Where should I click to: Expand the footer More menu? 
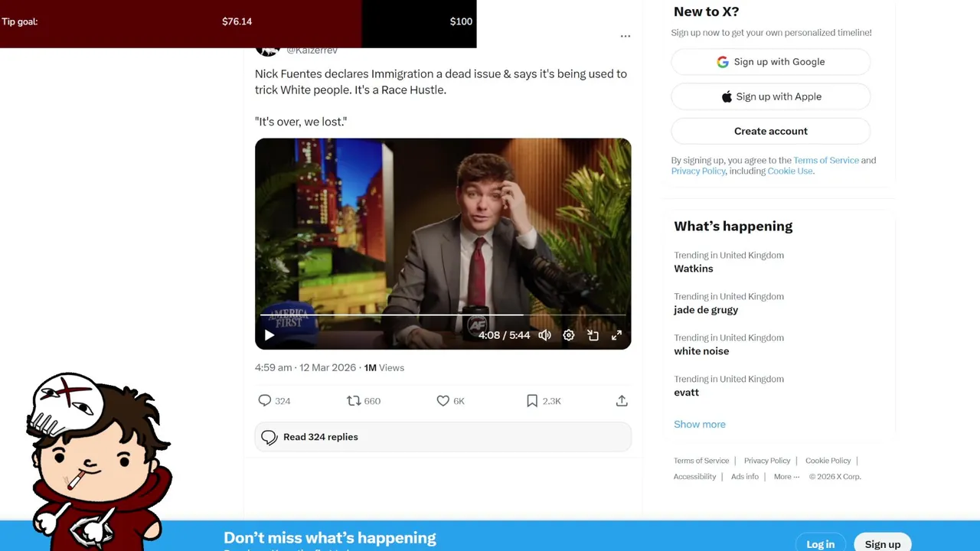[x=786, y=477]
